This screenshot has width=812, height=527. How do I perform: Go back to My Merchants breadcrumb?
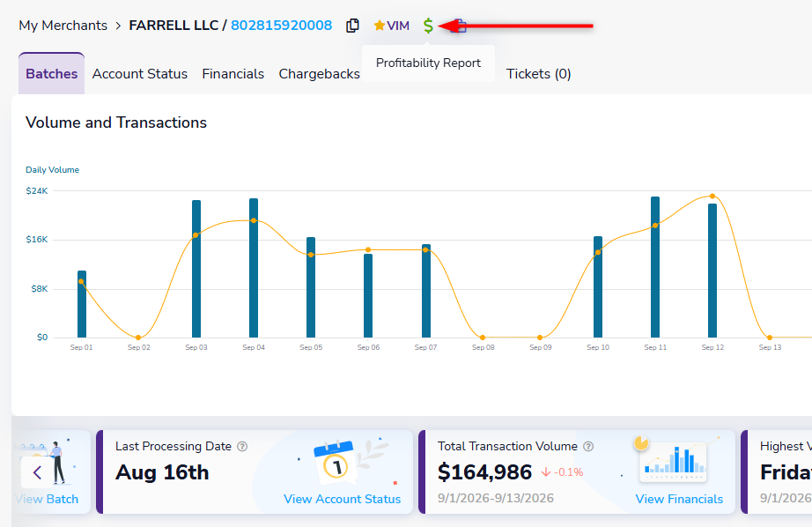[x=63, y=26]
